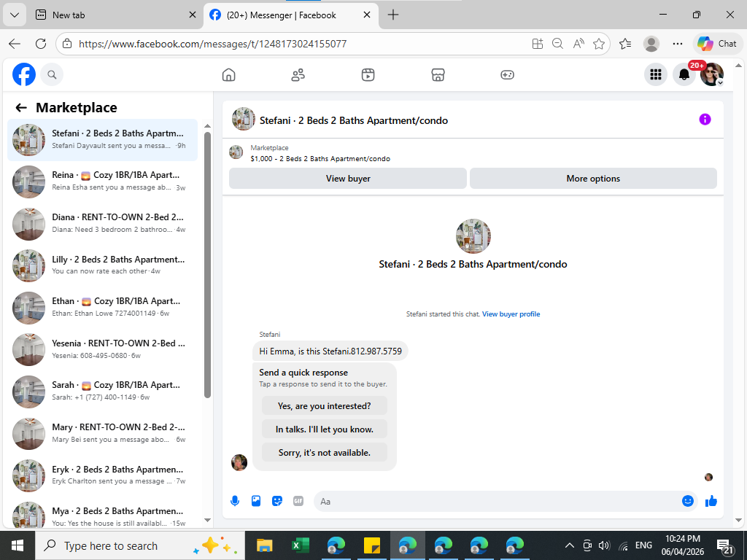Open the browser profile icon

651,44
